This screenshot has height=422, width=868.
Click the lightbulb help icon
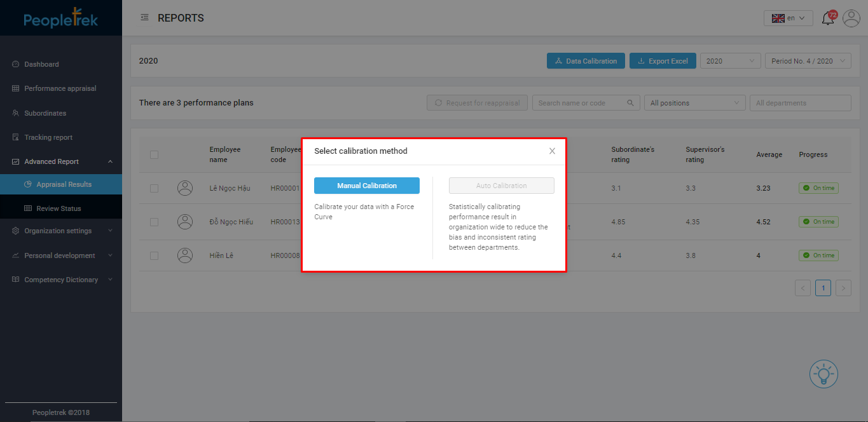[823, 374]
